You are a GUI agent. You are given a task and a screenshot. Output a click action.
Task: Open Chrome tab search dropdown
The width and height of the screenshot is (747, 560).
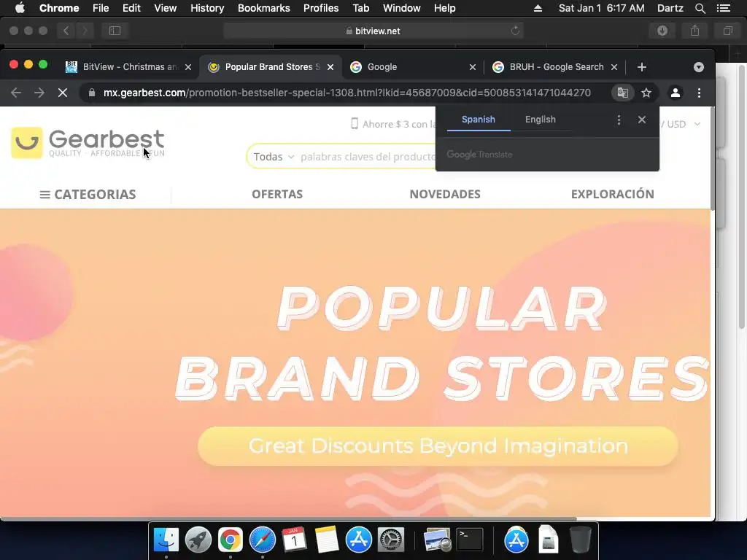point(698,67)
